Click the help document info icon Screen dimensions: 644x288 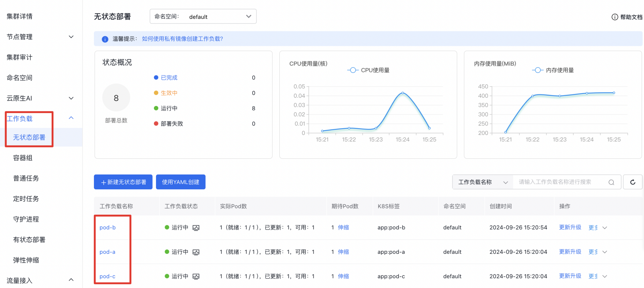(615, 17)
